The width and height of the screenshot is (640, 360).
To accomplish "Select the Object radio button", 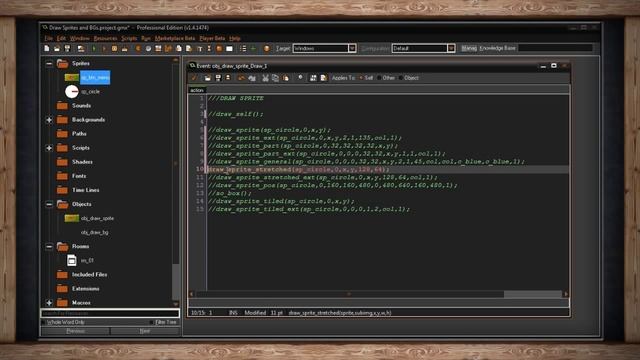I will (x=401, y=78).
